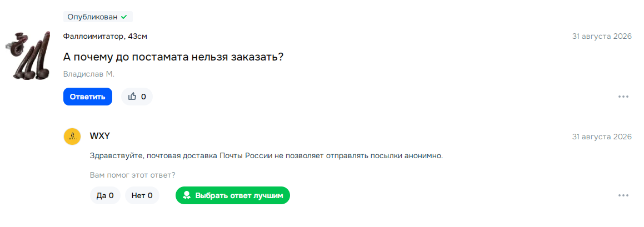The width and height of the screenshot is (644, 227).
Task: Click the Ответить button
Action: coord(87,97)
